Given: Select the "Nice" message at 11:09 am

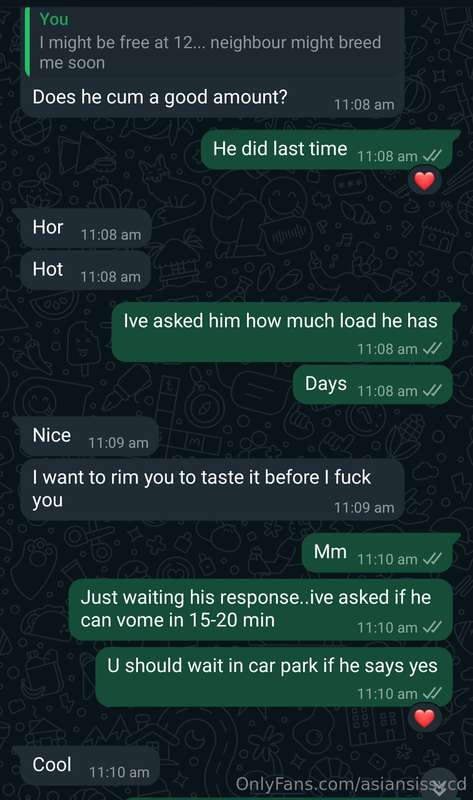Looking at the screenshot, I should click(86, 436).
